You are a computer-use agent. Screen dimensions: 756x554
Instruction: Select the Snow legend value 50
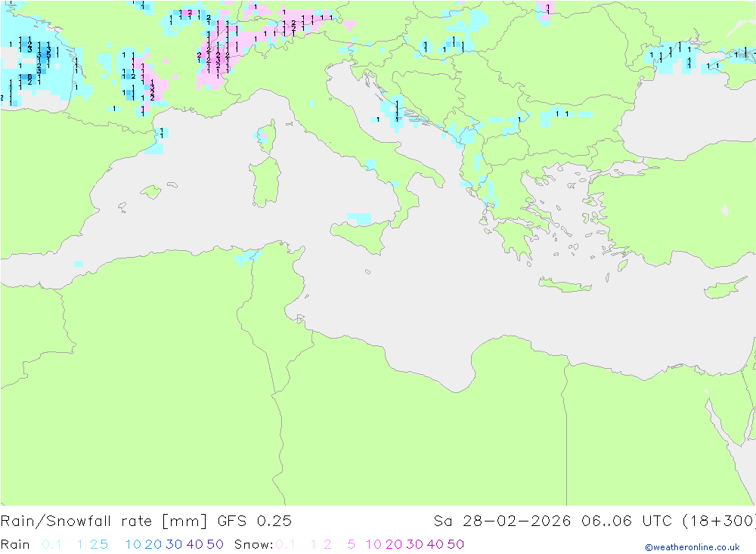pos(456,544)
